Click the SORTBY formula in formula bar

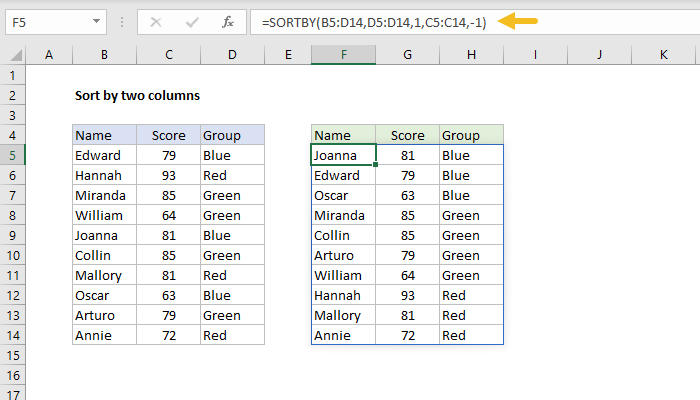click(374, 22)
